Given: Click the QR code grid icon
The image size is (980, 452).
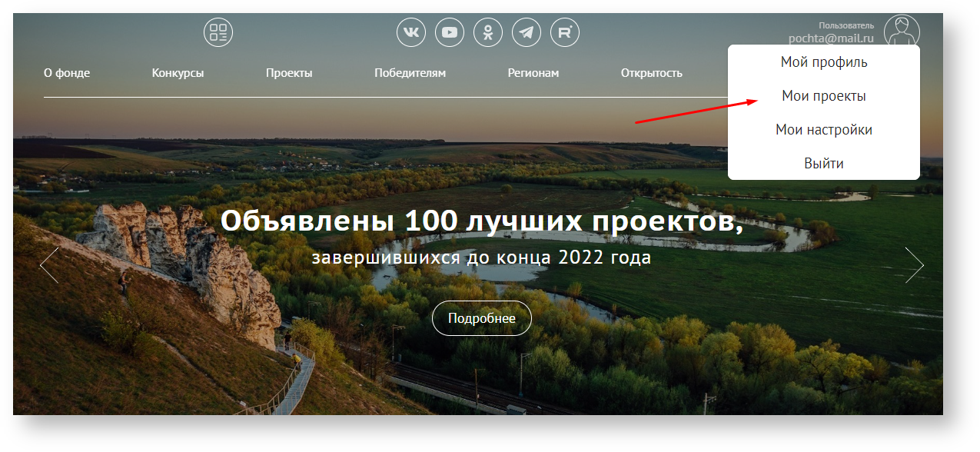Looking at the screenshot, I should coord(218,32).
